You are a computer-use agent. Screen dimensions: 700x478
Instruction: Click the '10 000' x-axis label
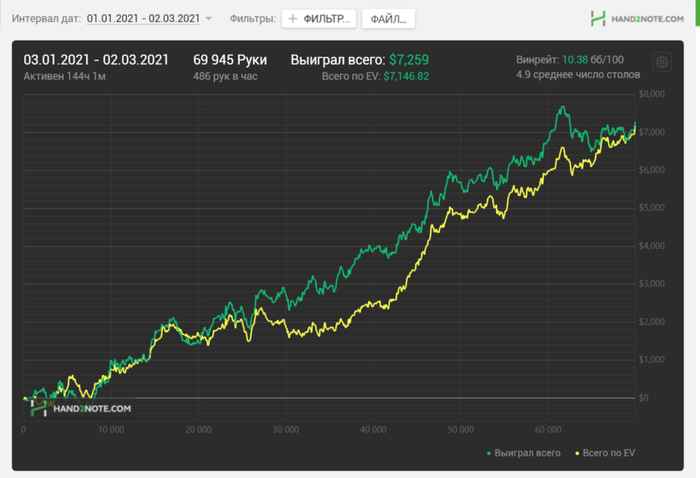(111, 430)
